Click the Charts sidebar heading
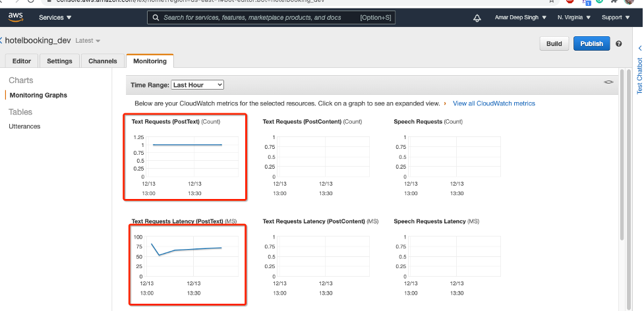 tap(21, 80)
